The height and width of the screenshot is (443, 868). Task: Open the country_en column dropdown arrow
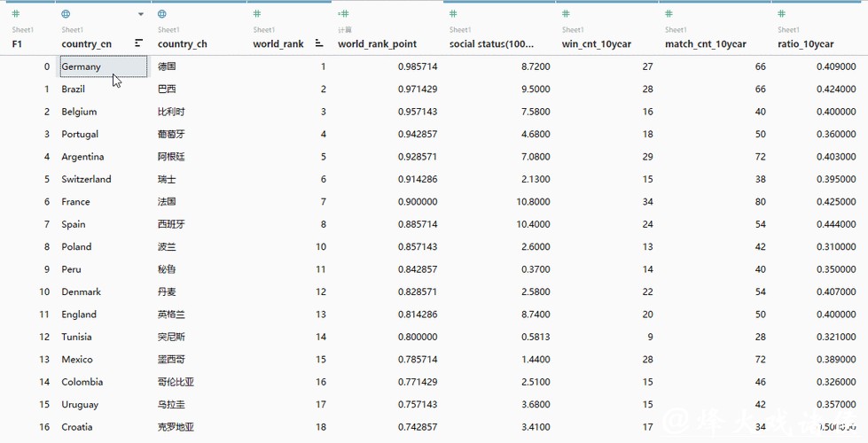click(140, 15)
